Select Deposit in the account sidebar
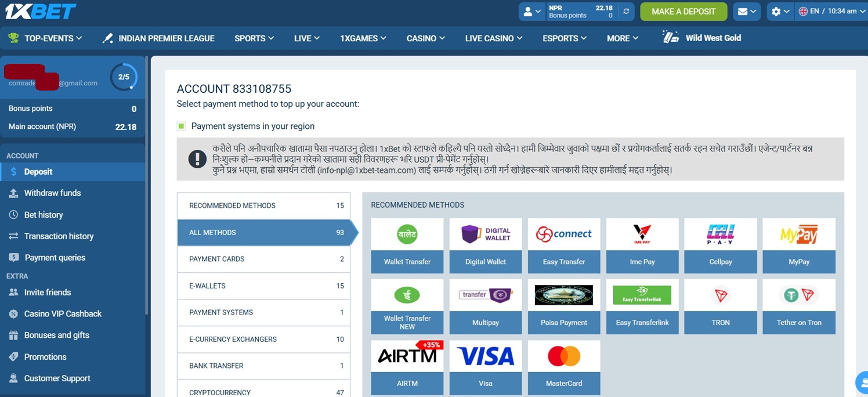Image resolution: width=868 pixels, height=397 pixels. click(x=73, y=172)
